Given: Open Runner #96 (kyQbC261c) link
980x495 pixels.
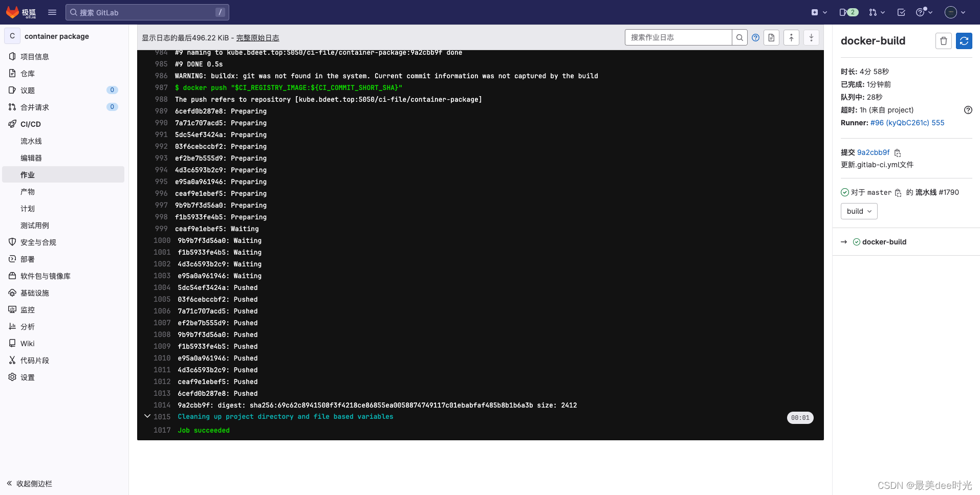Looking at the screenshot, I should pyautogui.click(x=907, y=123).
